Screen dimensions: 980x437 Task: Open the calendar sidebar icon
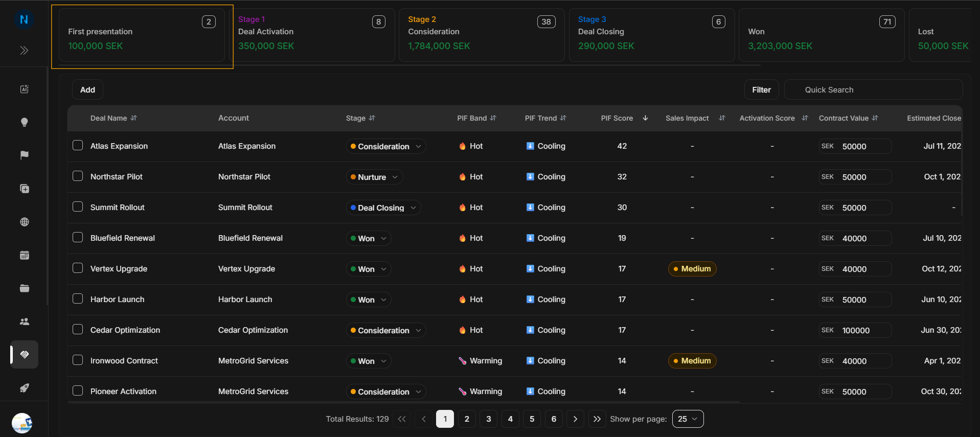(24, 255)
